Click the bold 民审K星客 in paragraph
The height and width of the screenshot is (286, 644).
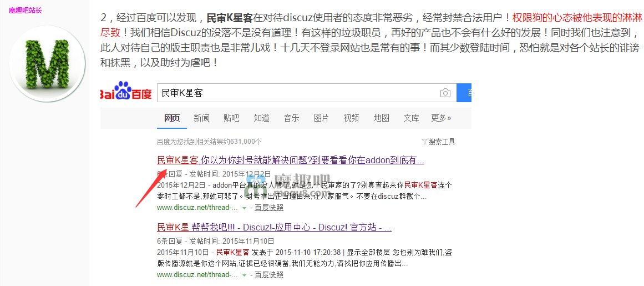tap(230, 18)
